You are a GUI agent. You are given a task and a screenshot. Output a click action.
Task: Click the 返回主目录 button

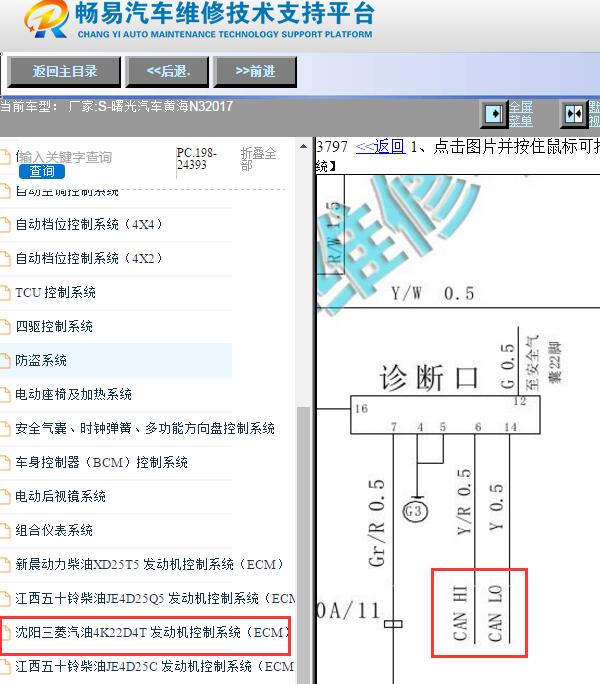[x=64, y=72]
